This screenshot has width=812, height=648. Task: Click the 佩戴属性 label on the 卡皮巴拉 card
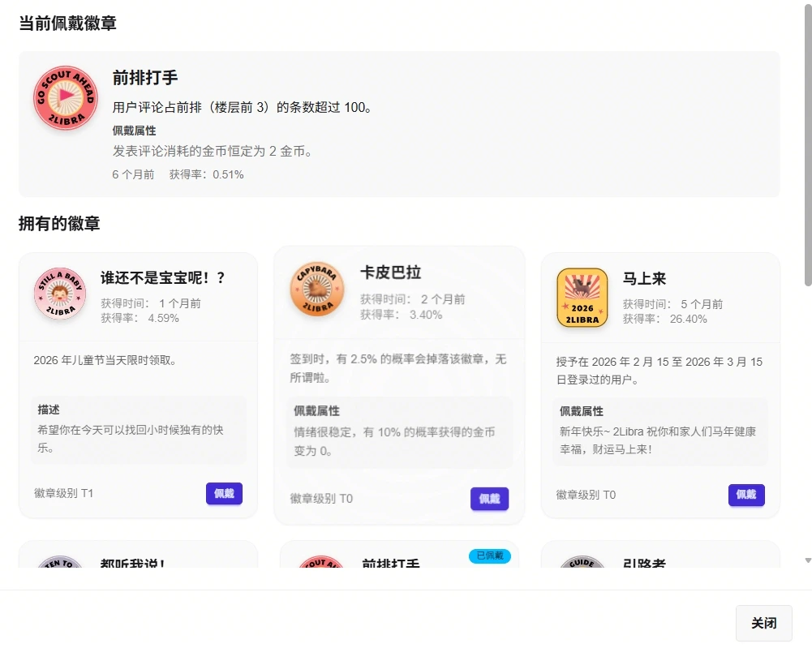pos(317,411)
